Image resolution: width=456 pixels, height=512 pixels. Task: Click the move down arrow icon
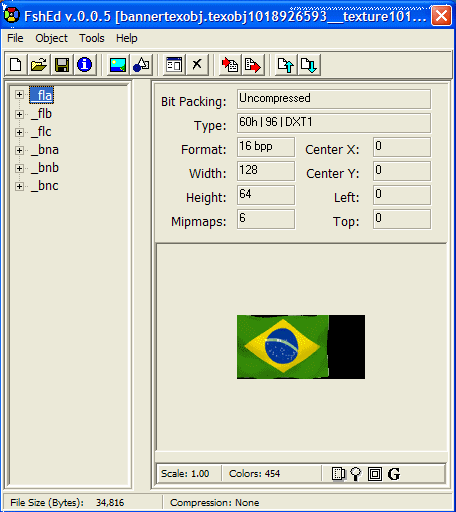point(309,65)
